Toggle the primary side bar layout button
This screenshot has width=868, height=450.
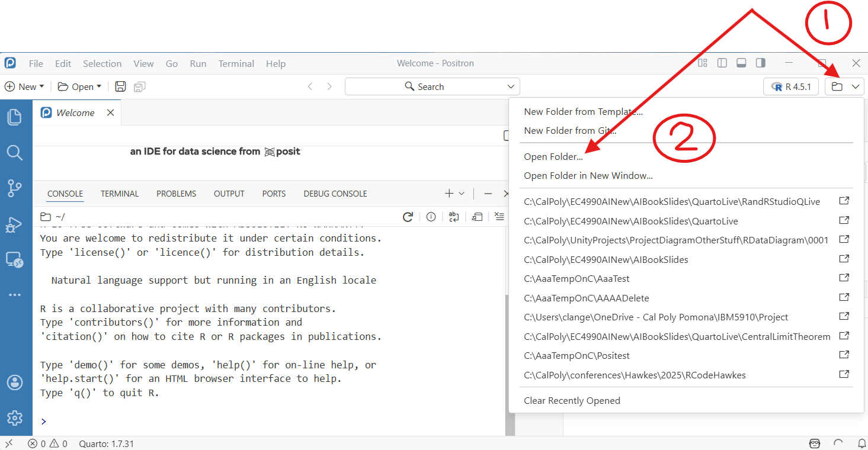pyautogui.click(x=722, y=63)
